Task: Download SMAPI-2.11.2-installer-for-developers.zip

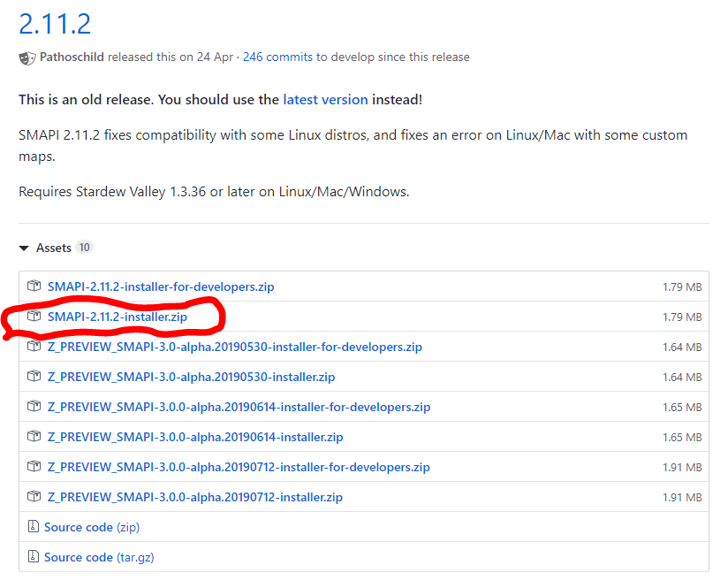Action: pyautogui.click(x=161, y=286)
